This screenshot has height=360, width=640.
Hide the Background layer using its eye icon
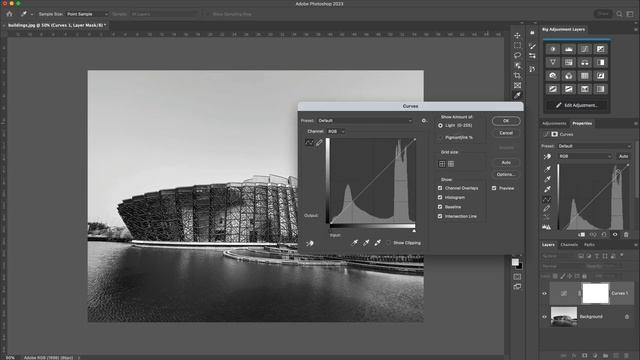click(x=544, y=316)
